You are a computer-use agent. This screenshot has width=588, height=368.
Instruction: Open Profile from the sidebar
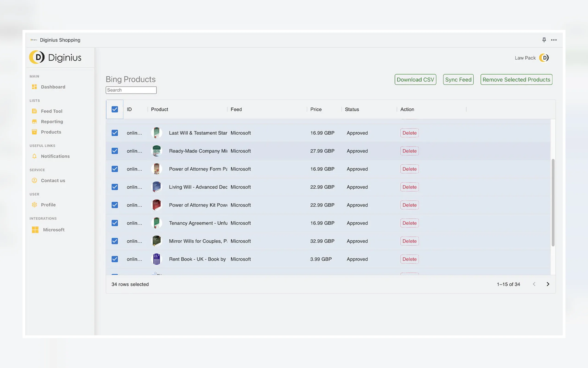point(48,205)
